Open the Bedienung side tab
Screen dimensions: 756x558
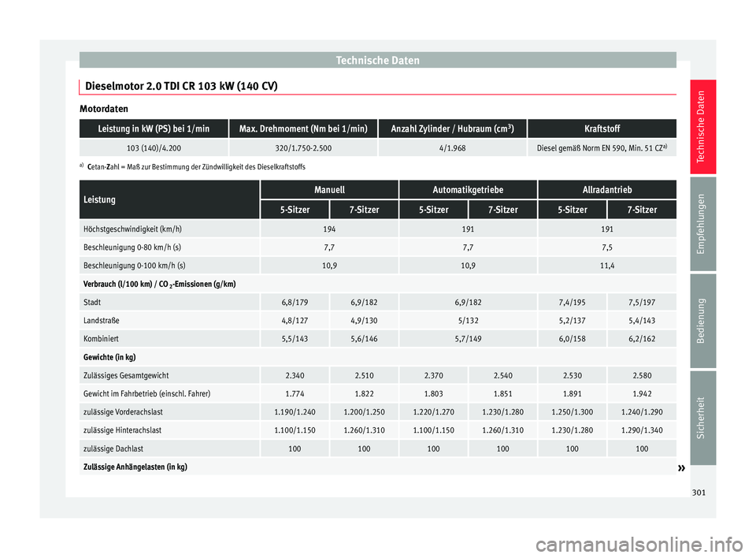click(x=702, y=321)
